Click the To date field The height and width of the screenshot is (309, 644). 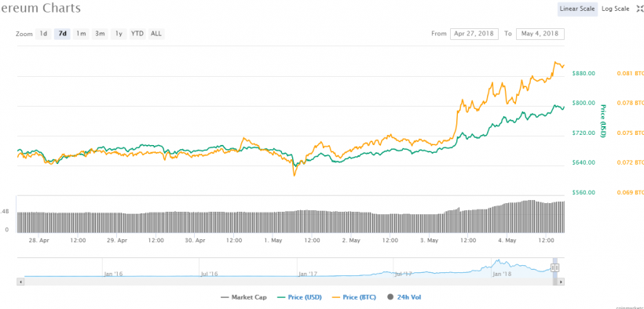[x=540, y=34]
